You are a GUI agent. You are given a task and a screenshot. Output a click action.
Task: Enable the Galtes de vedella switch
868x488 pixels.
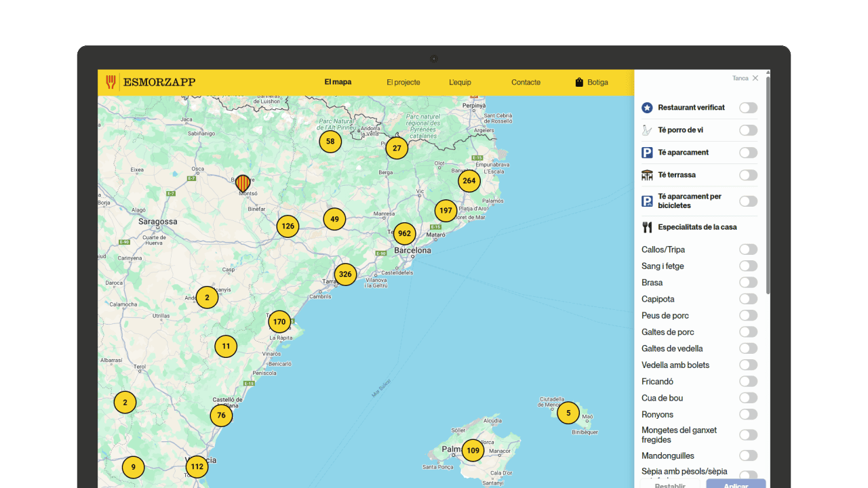click(749, 348)
